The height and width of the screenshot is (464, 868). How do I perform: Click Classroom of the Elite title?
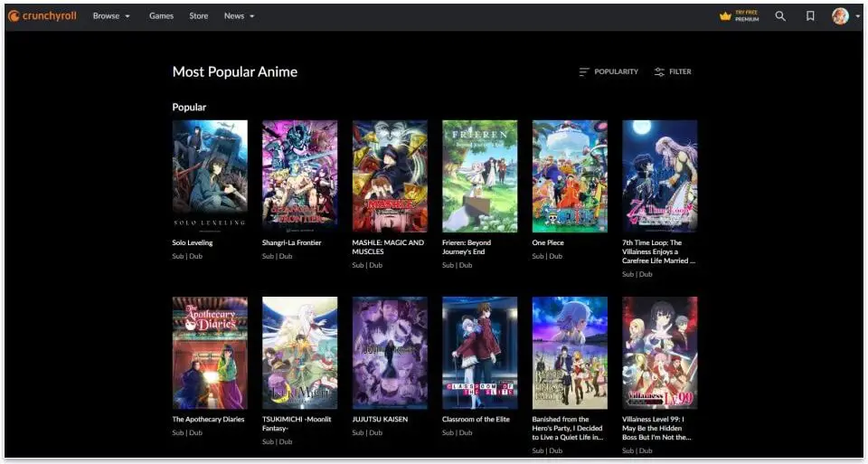[x=476, y=419]
